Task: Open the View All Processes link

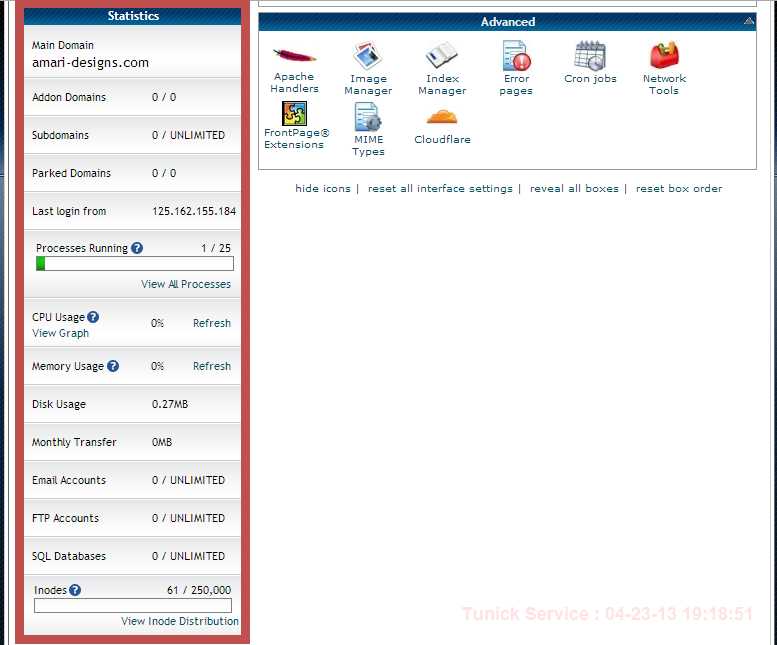Action: pyautogui.click(x=186, y=284)
